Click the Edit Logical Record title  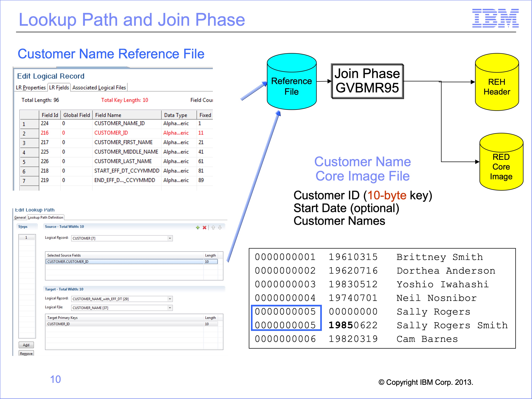[51, 76]
